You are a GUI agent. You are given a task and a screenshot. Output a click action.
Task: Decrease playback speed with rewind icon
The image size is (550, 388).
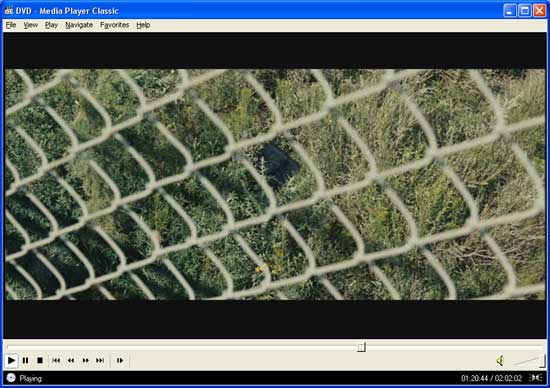click(x=71, y=360)
